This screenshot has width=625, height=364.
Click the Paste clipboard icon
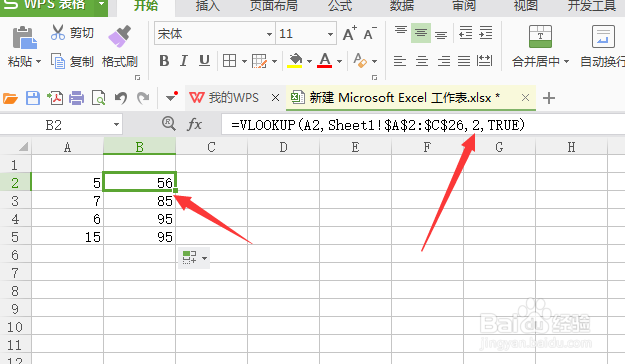point(24,38)
